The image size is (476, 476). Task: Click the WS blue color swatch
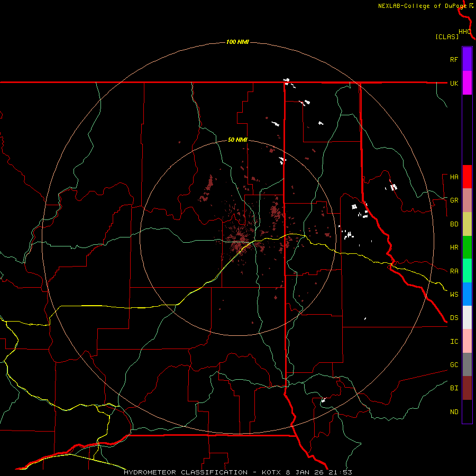point(467,294)
